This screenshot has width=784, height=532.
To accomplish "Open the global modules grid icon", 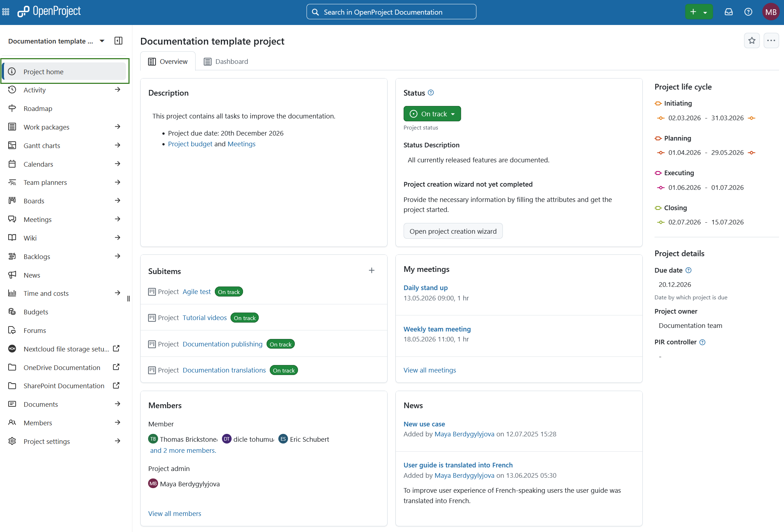I will point(6,12).
